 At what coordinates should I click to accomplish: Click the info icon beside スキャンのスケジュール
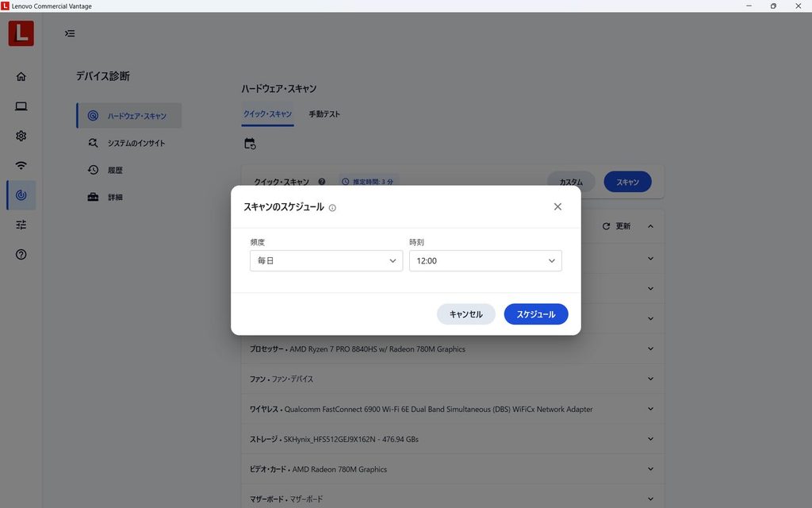(332, 208)
